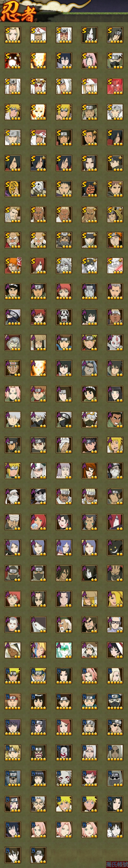Choose the red-glowing Eight Gates S-rank ninja
The image size is (128, 868).
coord(115,86)
